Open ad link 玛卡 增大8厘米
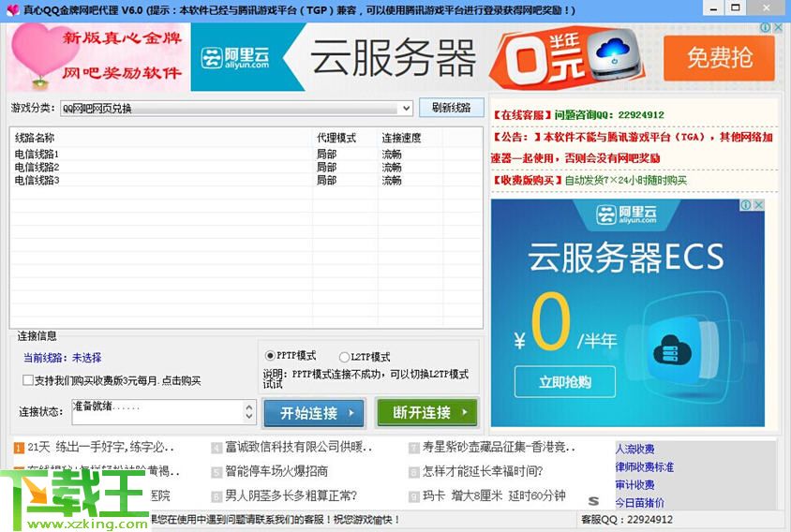 [x=494, y=495]
